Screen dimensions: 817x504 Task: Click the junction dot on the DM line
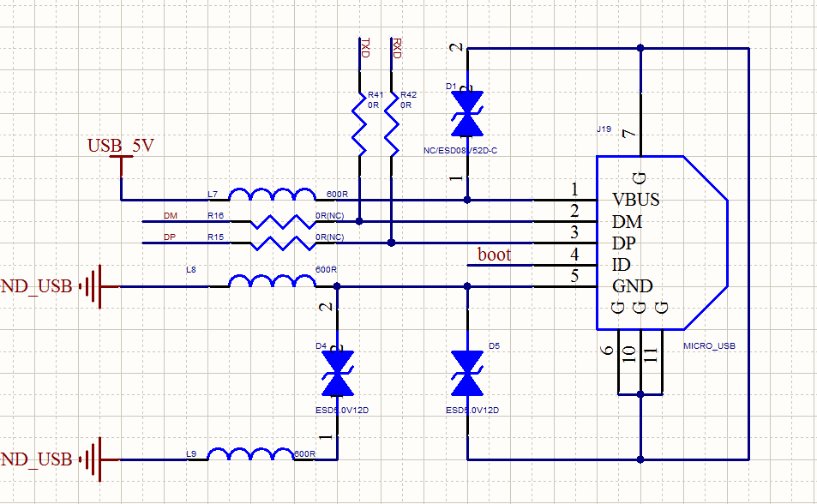[x=359, y=221]
